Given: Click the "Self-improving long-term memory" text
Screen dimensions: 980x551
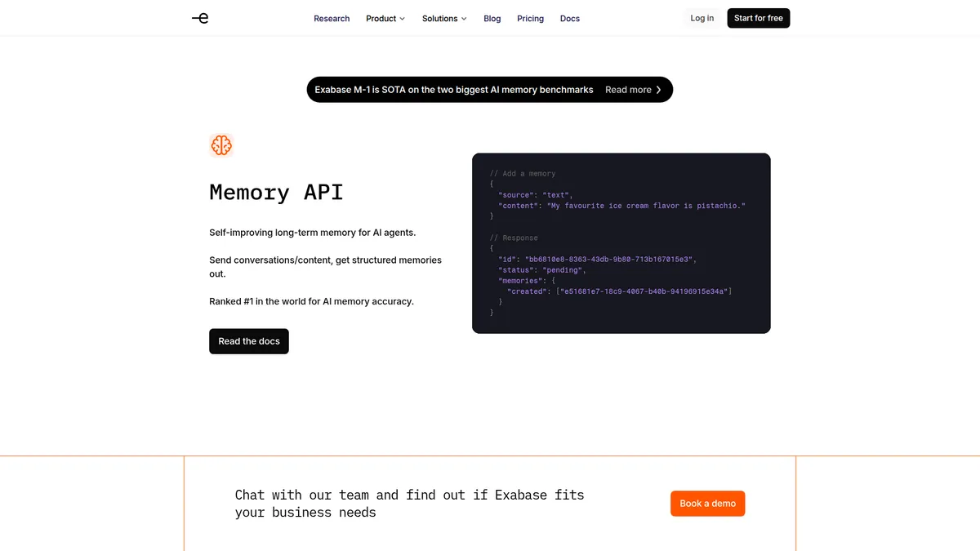Looking at the screenshot, I should [313, 233].
